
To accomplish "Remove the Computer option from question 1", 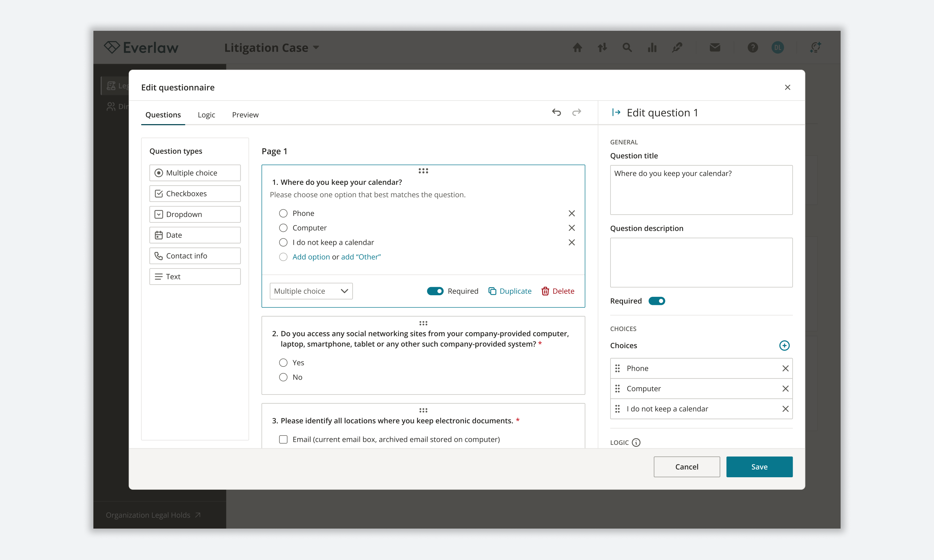I will click(x=572, y=228).
